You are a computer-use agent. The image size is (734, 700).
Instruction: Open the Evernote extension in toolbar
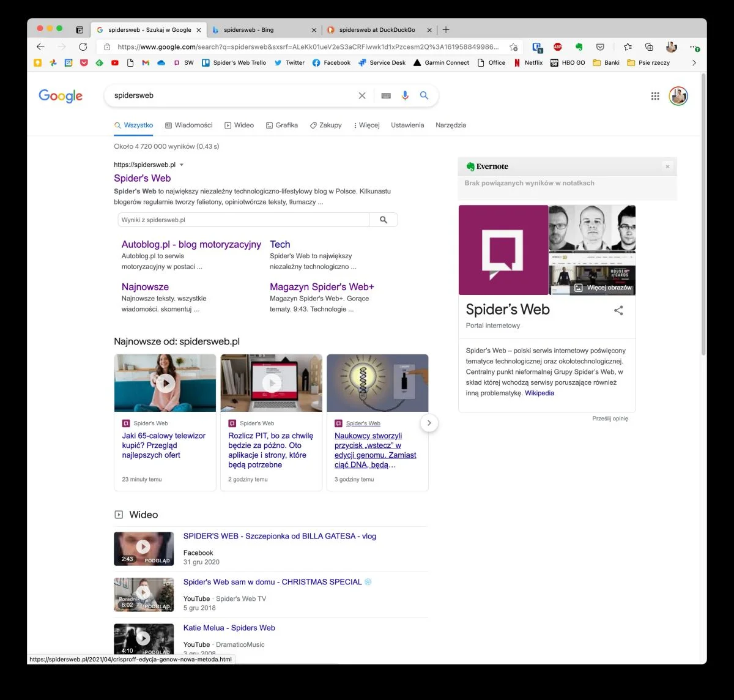pyautogui.click(x=579, y=47)
